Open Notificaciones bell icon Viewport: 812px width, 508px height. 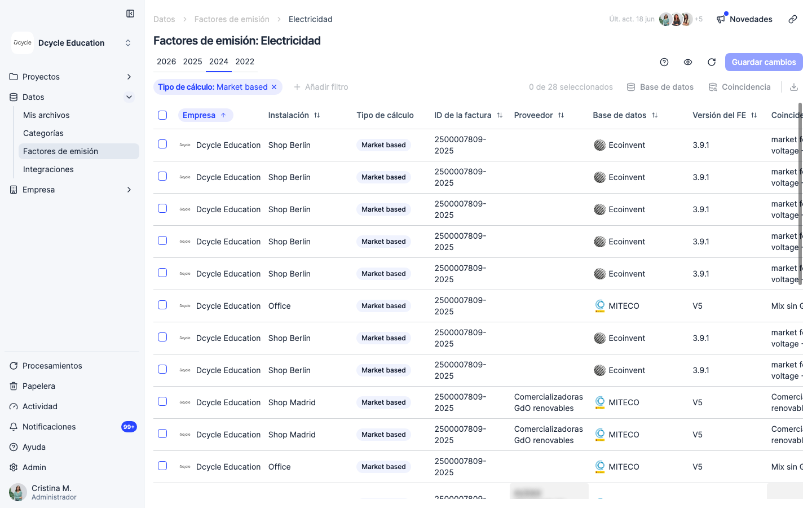pyautogui.click(x=14, y=427)
